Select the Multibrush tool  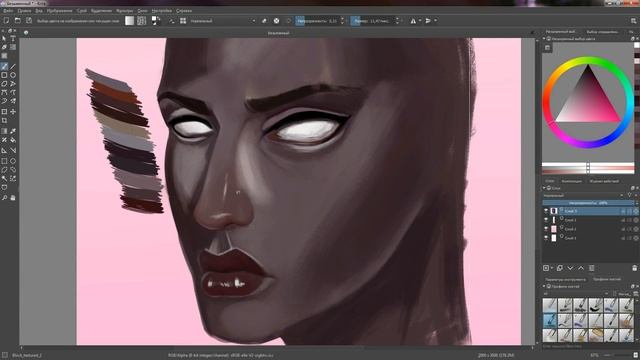point(13,101)
